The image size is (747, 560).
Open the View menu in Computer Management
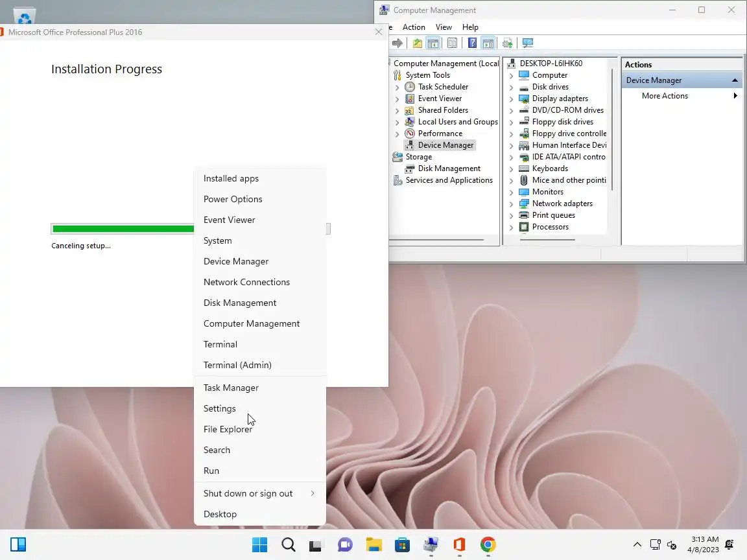tap(444, 27)
